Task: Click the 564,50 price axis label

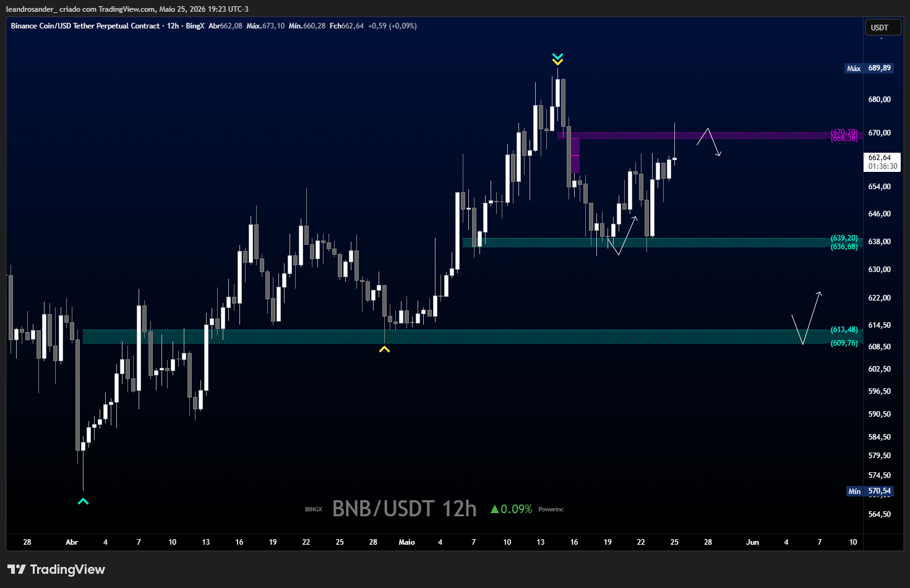Action: [880, 514]
